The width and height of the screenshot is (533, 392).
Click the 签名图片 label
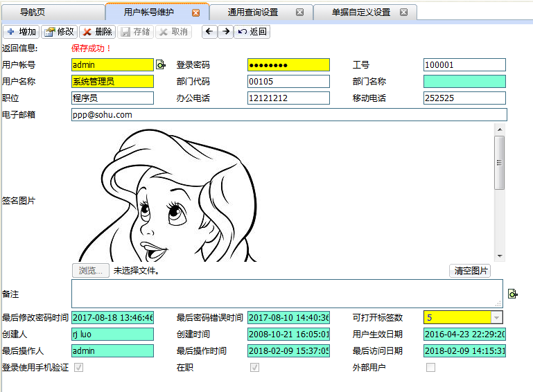pos(19,201)
